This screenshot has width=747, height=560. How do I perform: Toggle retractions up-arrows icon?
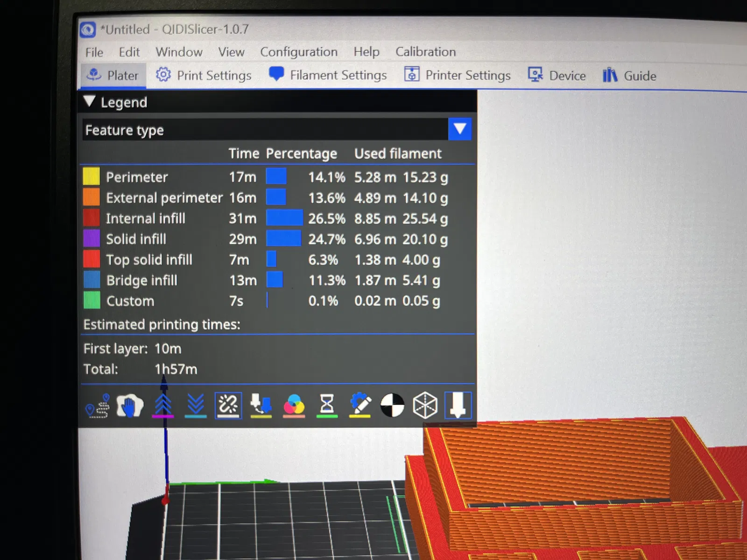tap(163, 406)
